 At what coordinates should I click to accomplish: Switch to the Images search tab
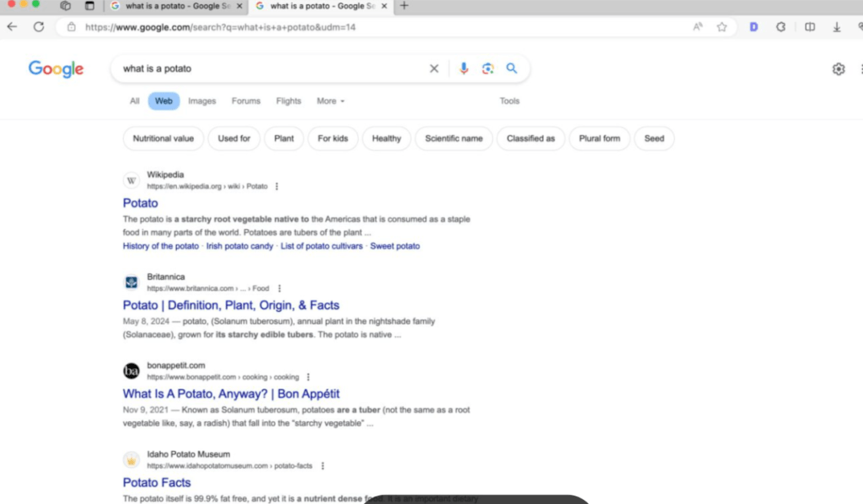point(201,101)
